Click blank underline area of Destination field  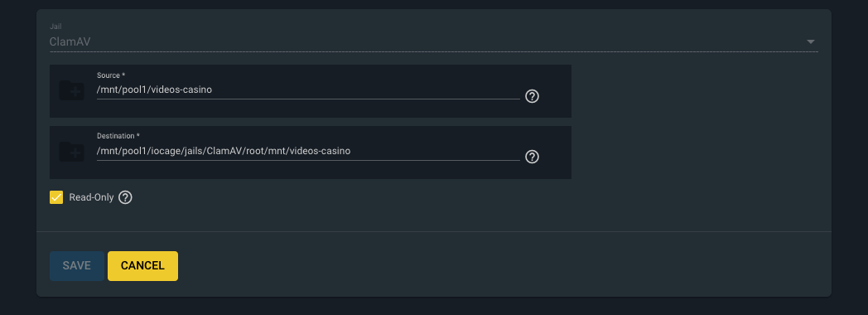point(435,151)
